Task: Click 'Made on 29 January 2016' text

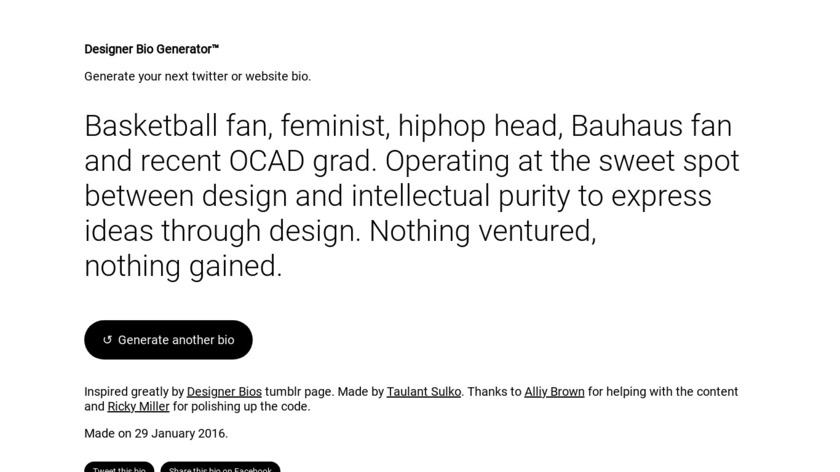Action: (156, 434)
